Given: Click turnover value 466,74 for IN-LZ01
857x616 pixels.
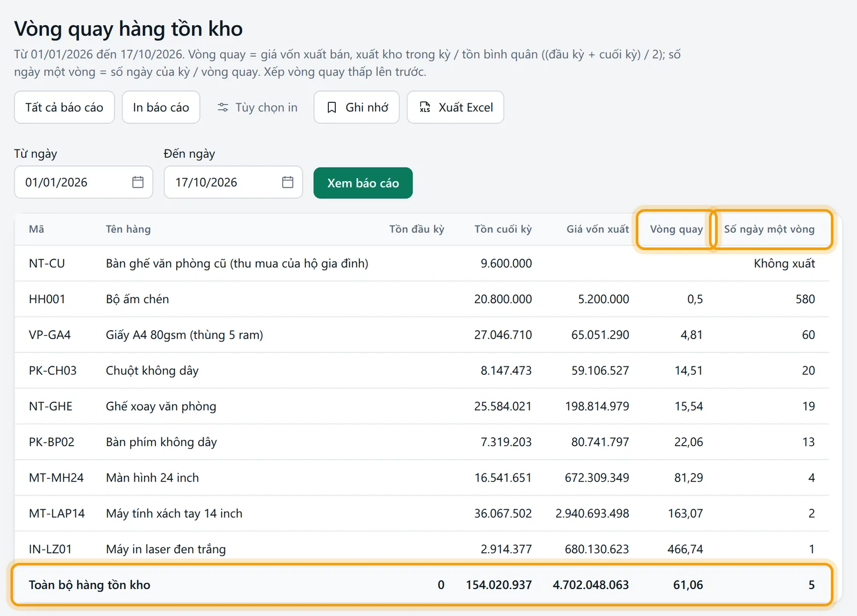Looking at the screenshot, I should tap(685, 550).
